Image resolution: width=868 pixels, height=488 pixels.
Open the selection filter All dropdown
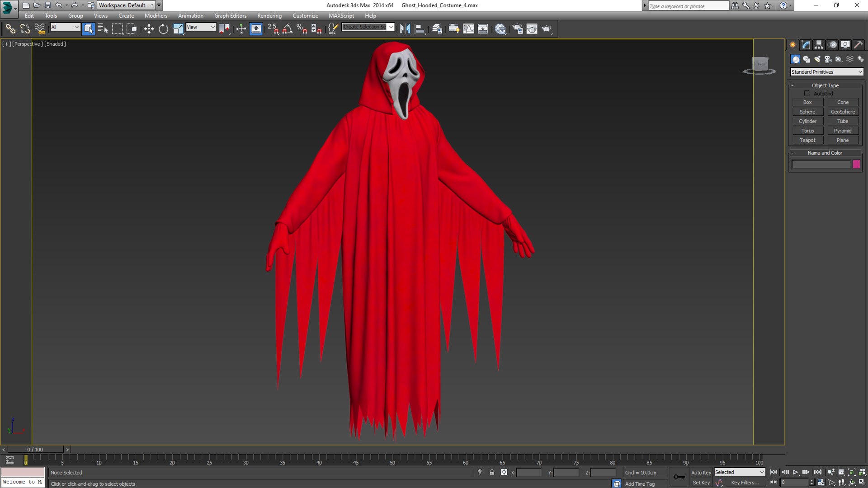click(65, 27)
